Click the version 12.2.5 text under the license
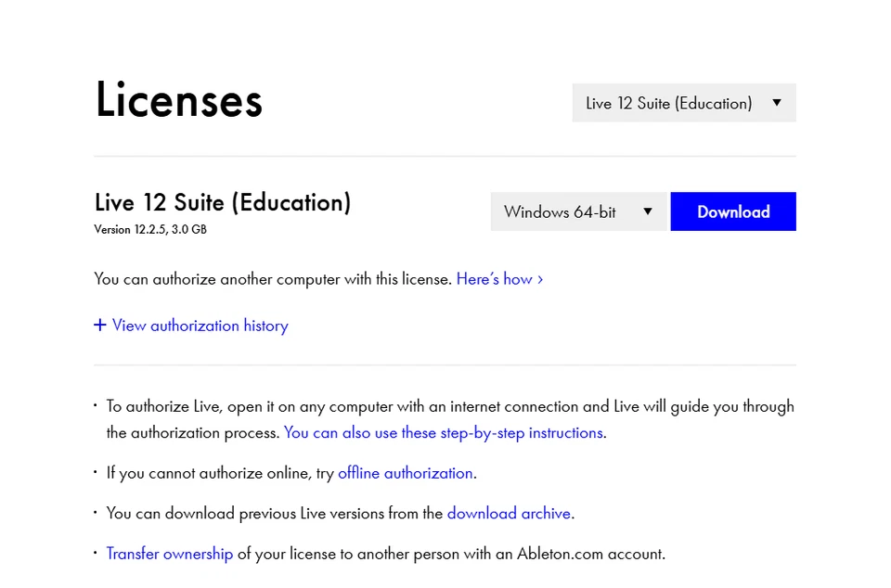This screenshot has width=891, height=588. (150, 229)
